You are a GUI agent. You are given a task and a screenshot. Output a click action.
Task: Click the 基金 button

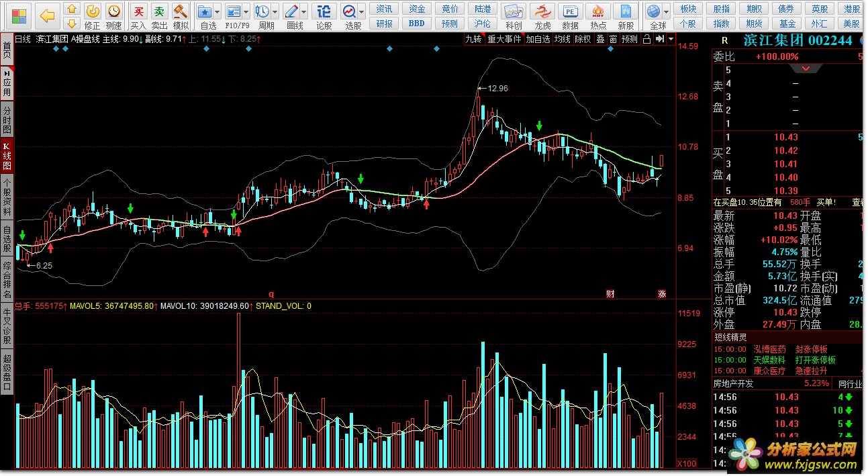click(787, 23)
